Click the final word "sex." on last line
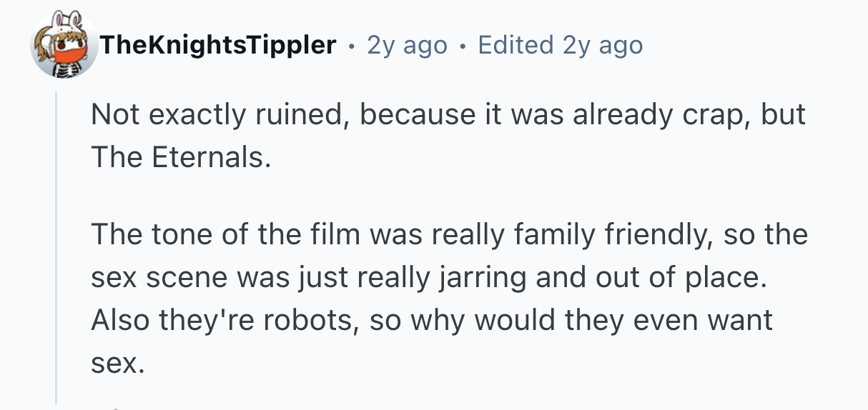This screenshot has height=410, width=868. tap(117, 363)
